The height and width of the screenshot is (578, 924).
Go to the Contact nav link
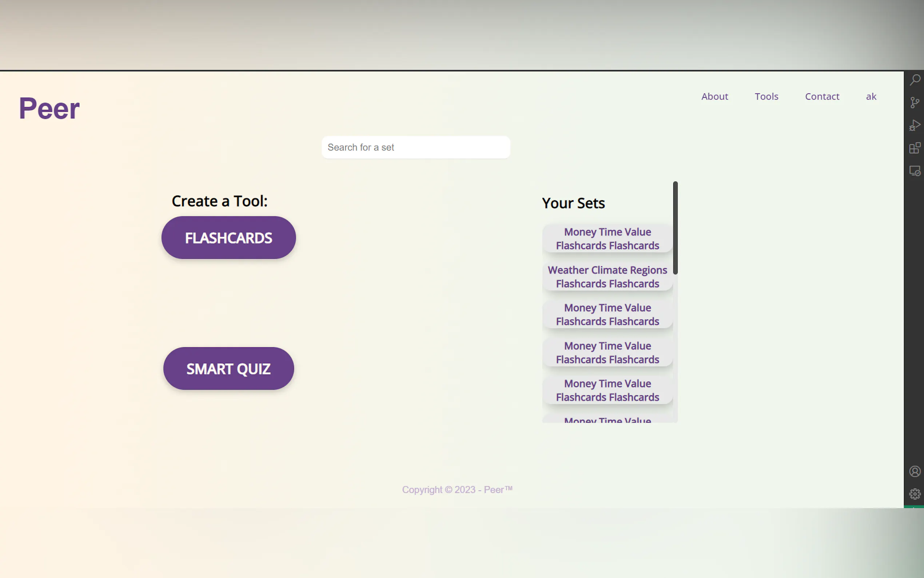[822, 96]
